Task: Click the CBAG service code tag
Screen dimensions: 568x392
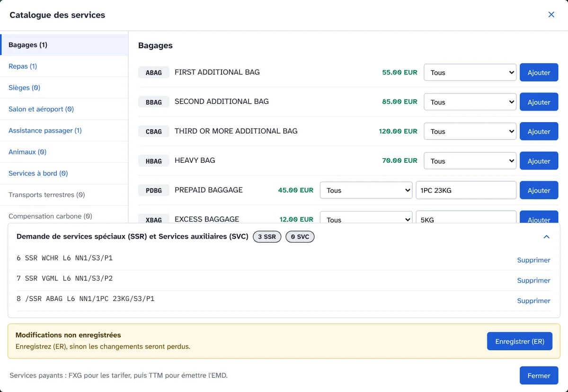Action: pyautogui.click(x=154, y=132)
